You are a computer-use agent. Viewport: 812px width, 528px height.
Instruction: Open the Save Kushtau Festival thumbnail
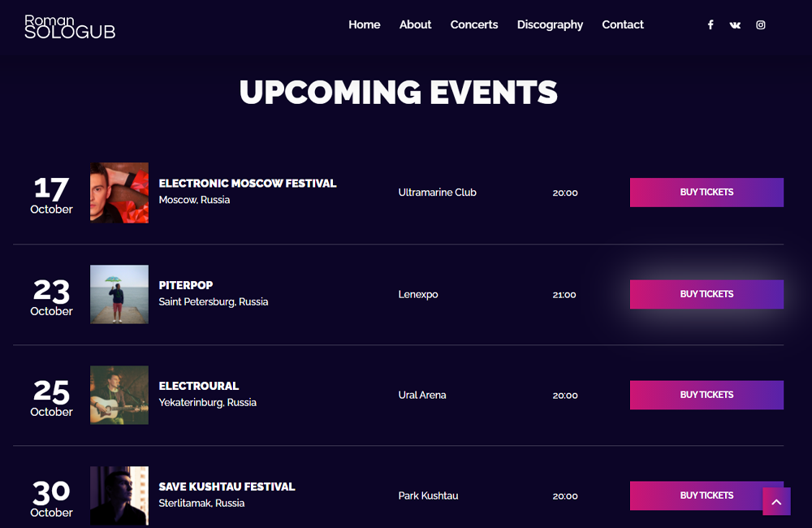point(119,496)
